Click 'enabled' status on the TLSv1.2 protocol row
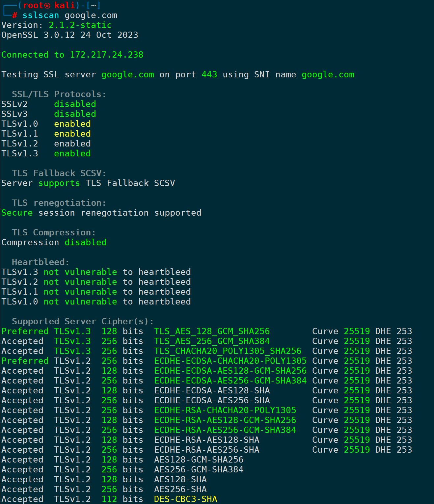Screen dimensions: 434x504 pos(72,144)
